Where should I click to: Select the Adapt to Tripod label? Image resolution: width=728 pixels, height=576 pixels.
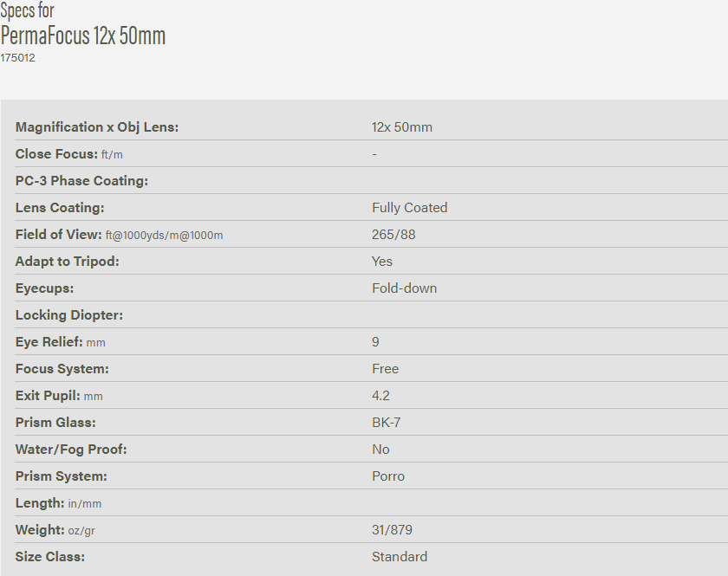coord(68,262)
